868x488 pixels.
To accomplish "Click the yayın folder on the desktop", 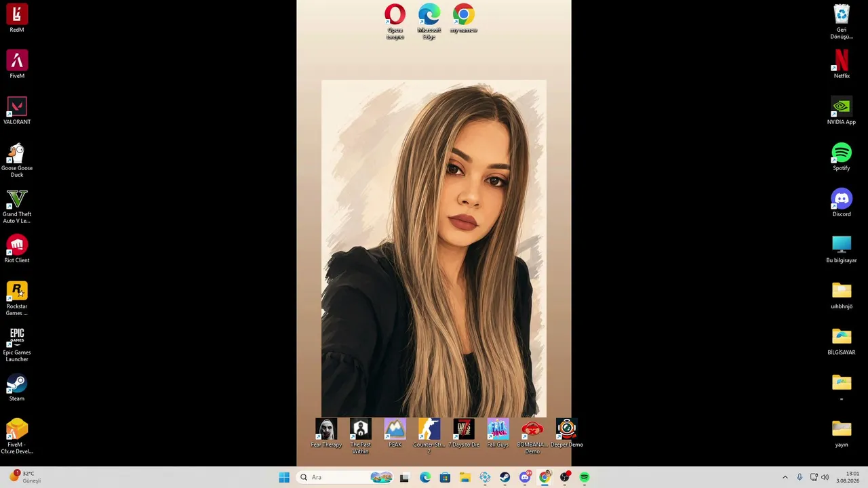I will [x=842, y=433].
